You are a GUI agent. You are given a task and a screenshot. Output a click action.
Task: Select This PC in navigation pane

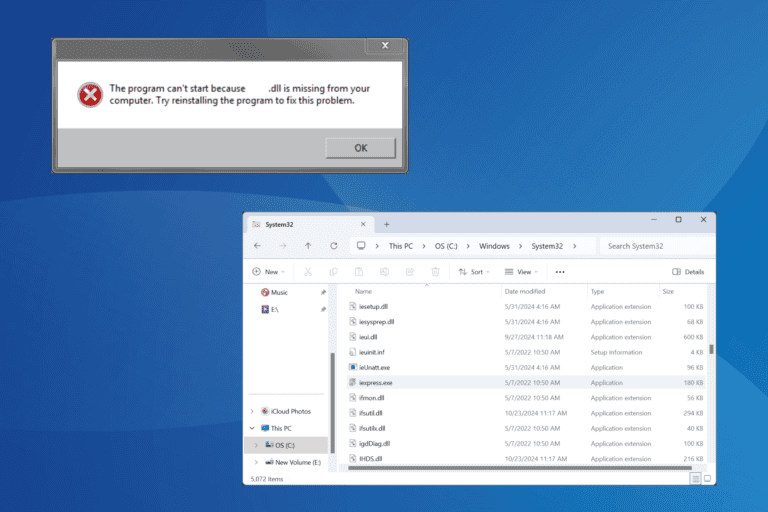pos(281,428)
